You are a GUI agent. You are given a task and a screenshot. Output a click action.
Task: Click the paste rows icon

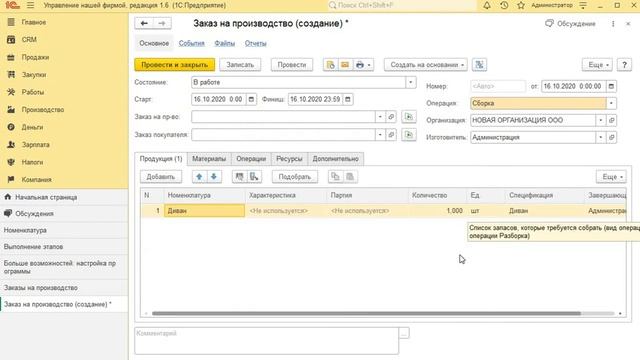350,177
